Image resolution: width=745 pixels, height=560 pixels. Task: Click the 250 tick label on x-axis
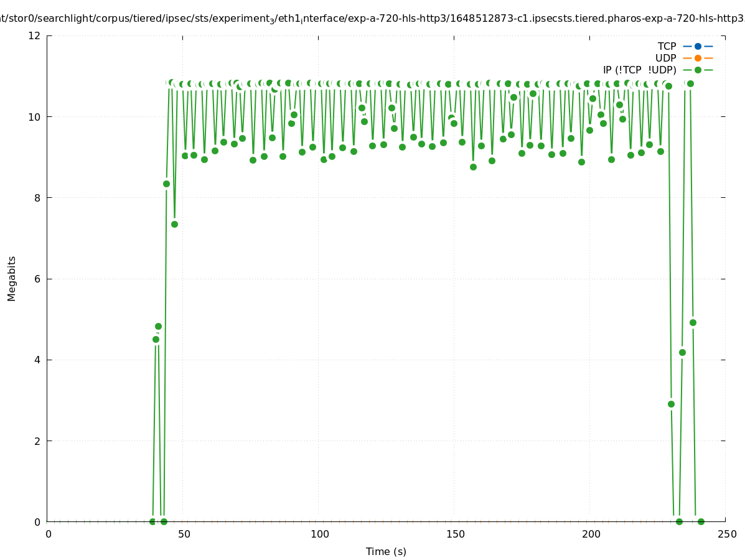click(726, 534)
